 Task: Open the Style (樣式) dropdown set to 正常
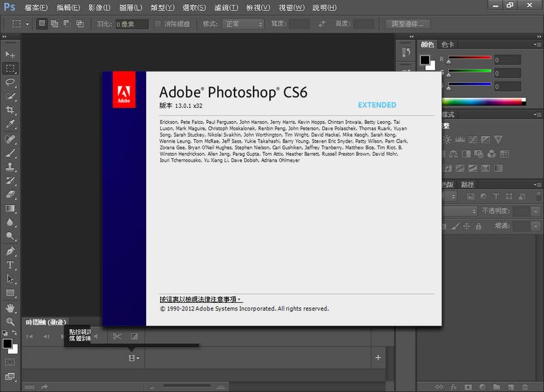point(243,24)
